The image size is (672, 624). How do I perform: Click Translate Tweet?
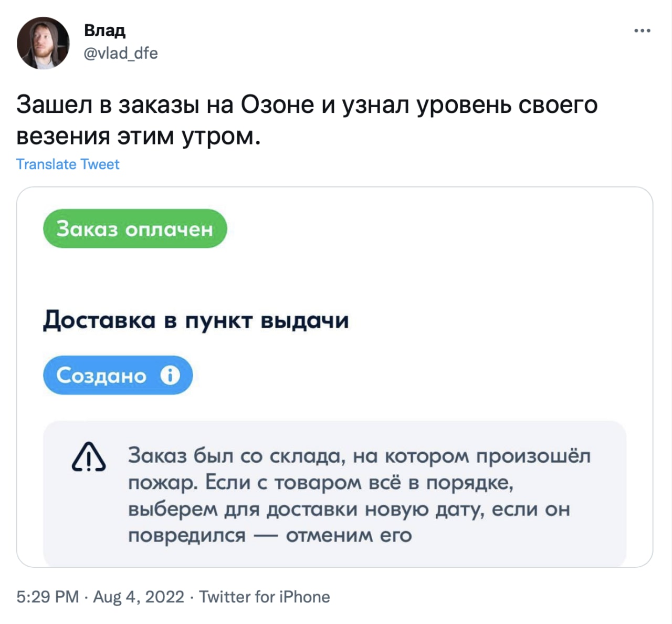click(68, 164)
